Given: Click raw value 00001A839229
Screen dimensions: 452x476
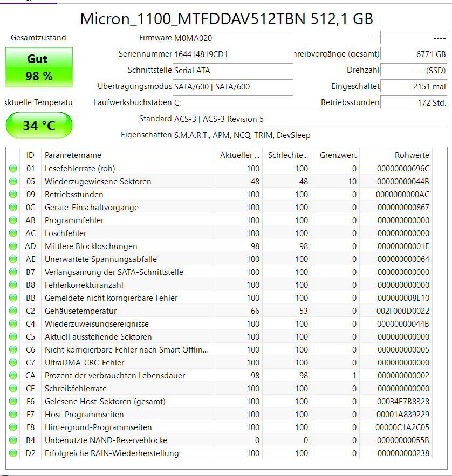Looking at the screenshot, I should (403, 415).
